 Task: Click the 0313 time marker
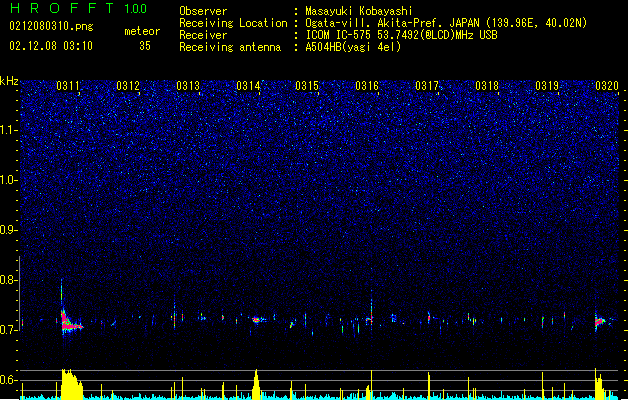tap(188, 86)
